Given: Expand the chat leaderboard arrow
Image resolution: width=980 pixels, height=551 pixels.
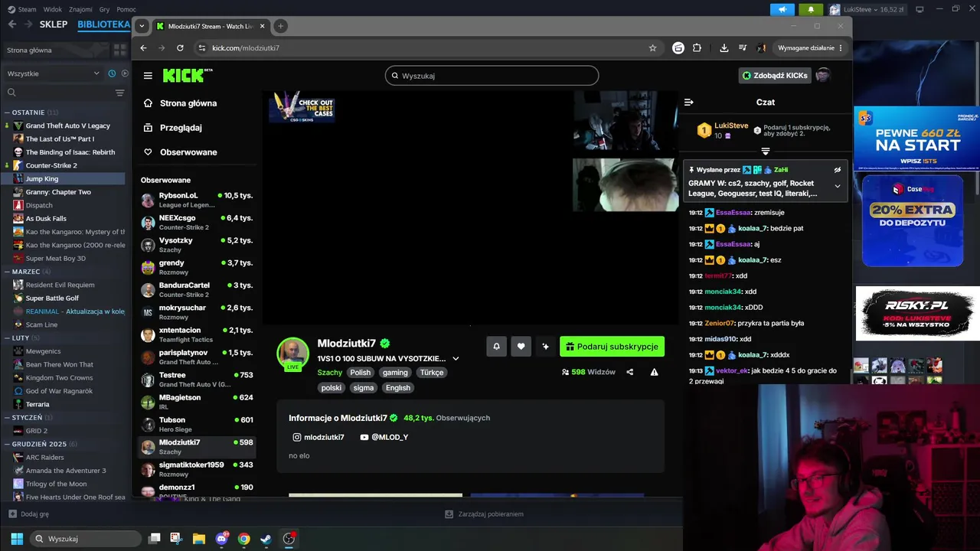Looking at the screenshot, I should tap(765, 152).
